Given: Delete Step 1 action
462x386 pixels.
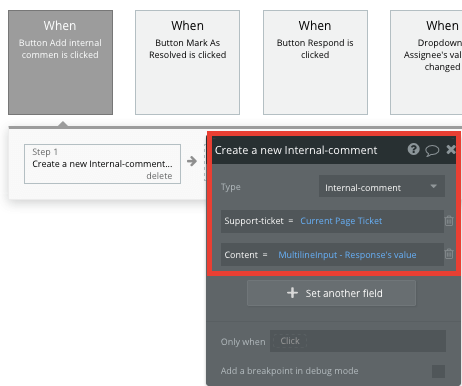Looking at the screenshot, I should click(159, 176).
